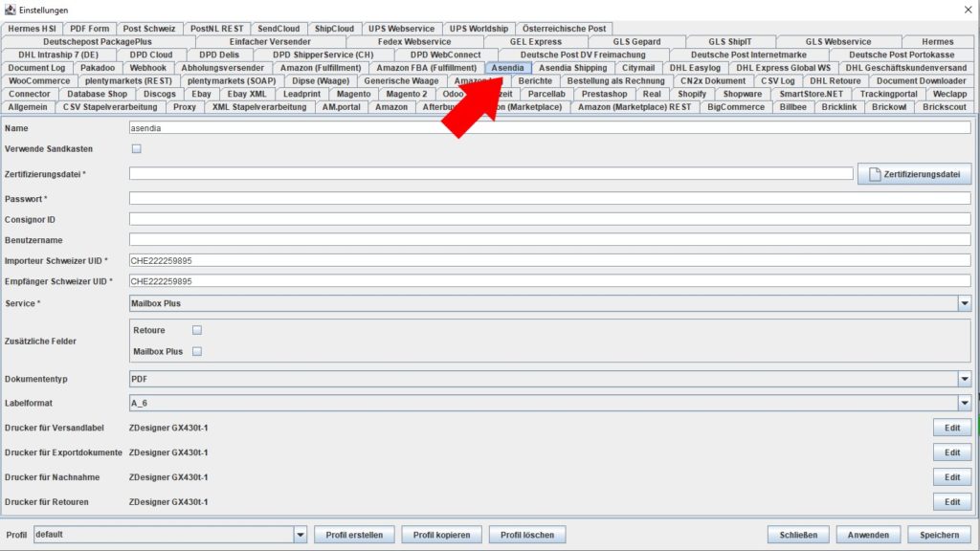Select the ShipCloud tab
The image size is (980, 551).
(x=334, y=29)
